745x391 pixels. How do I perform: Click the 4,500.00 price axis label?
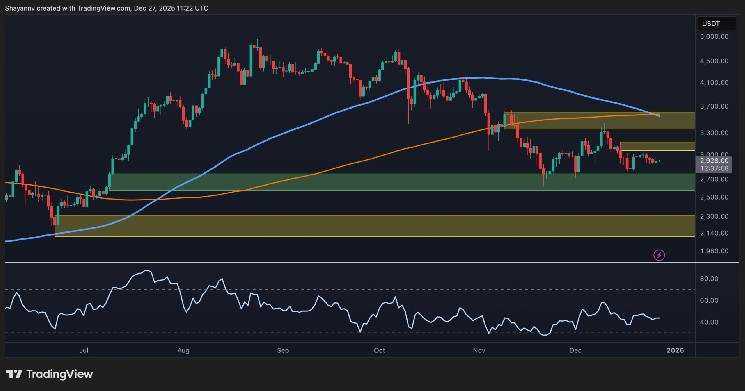point(714,61)
